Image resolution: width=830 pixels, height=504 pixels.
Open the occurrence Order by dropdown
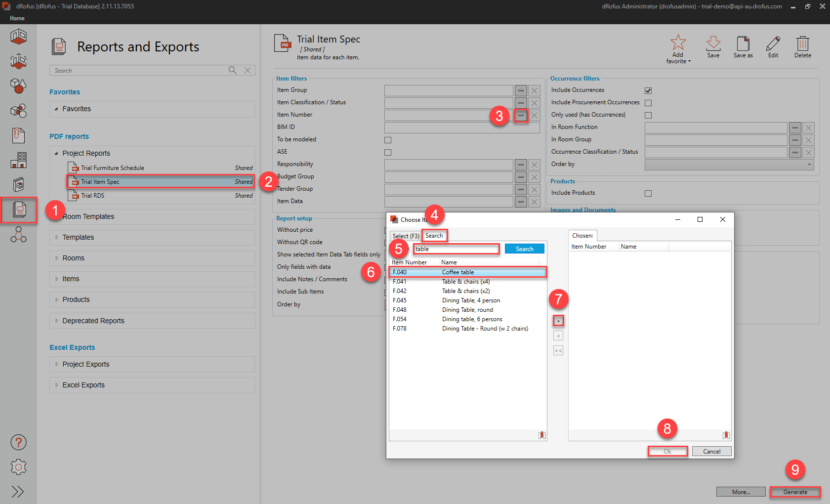click(729, 165)
